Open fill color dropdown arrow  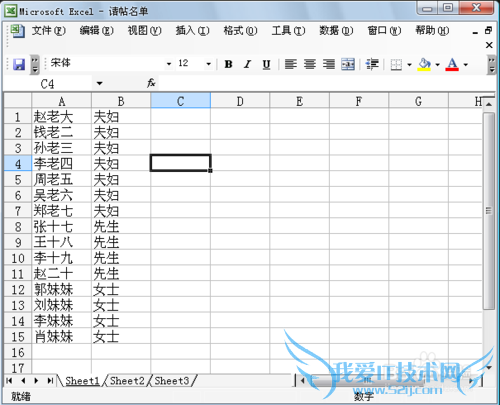pos(438,65)
